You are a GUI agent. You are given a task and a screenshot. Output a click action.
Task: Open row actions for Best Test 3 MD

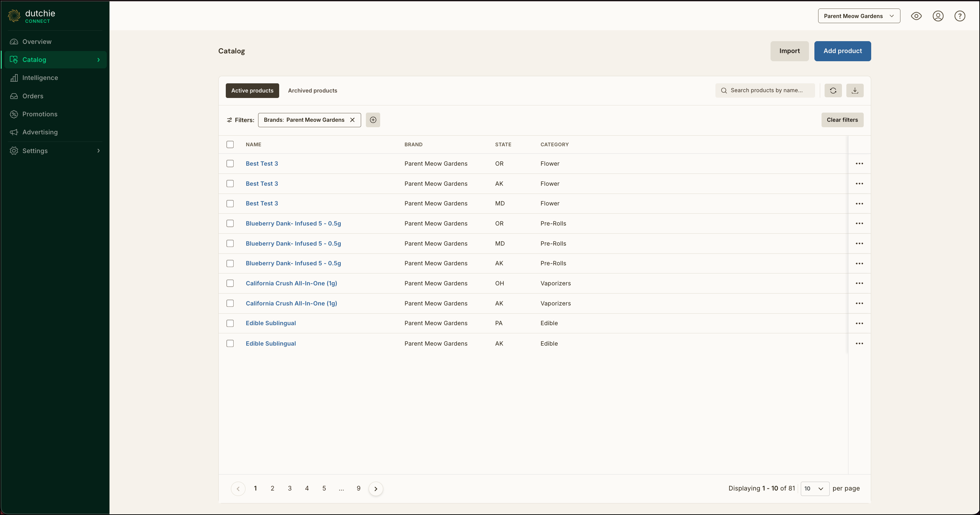(x=859, y=204)
